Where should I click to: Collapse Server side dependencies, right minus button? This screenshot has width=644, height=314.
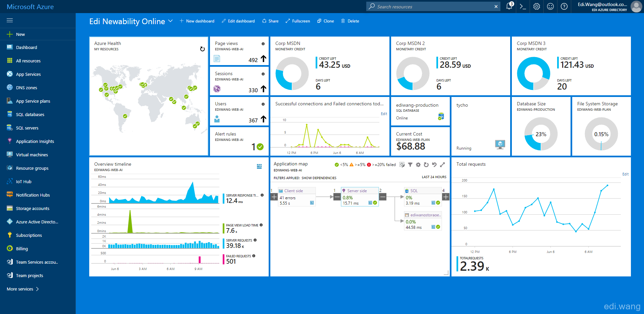point(383,197)
